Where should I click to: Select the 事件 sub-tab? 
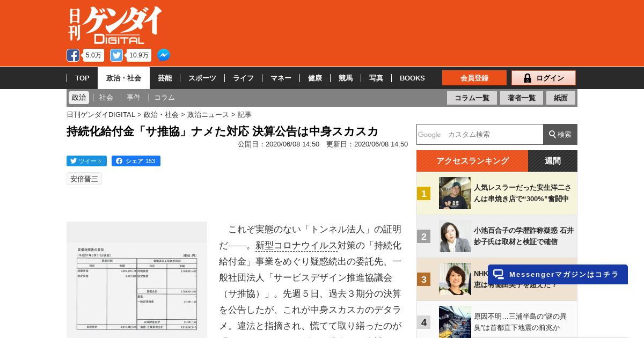tap(134, 98)
